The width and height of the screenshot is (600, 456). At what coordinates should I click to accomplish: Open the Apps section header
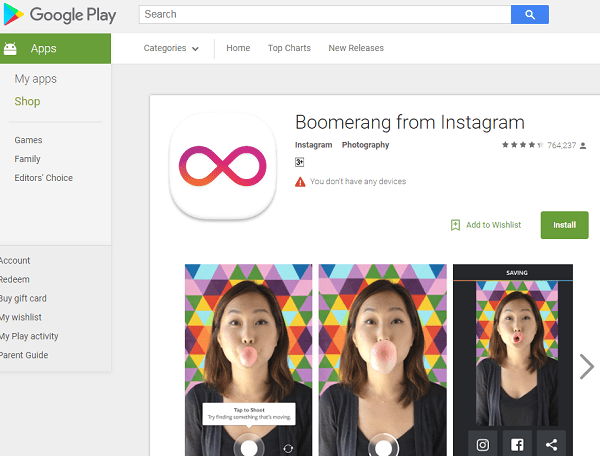pos(55,49)
